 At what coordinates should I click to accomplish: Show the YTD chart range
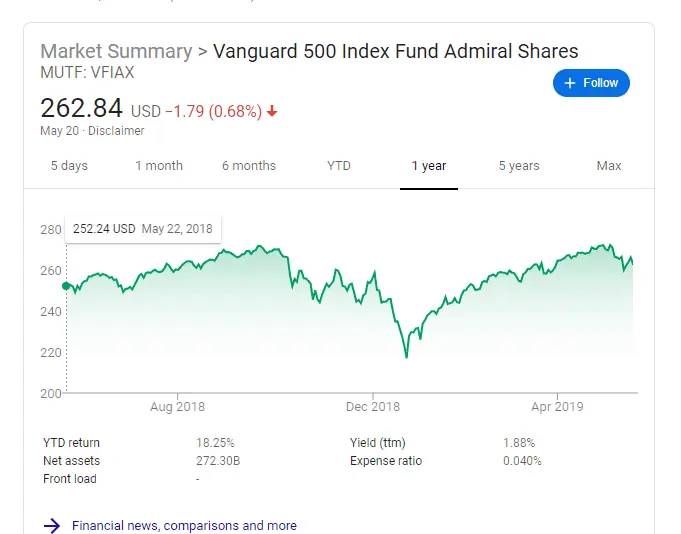[x=339, y=166]
